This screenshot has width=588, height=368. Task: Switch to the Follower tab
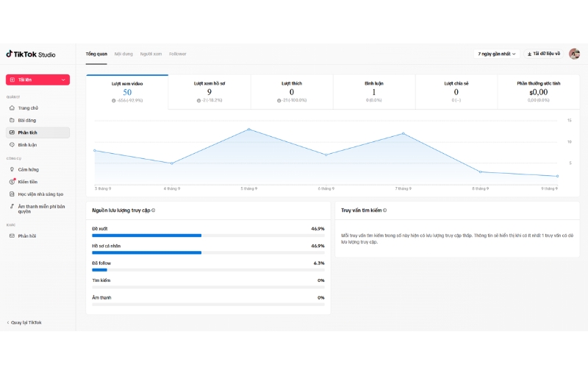[178, 54]
